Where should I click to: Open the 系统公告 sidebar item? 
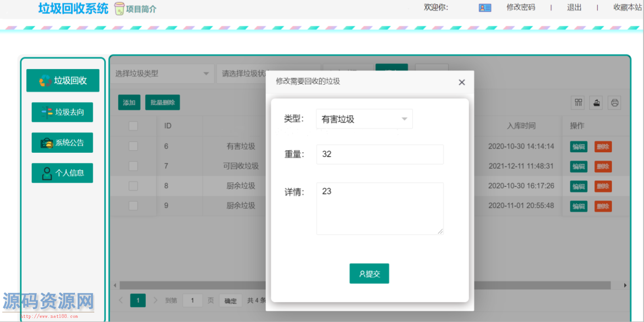[x=62, y=143]
